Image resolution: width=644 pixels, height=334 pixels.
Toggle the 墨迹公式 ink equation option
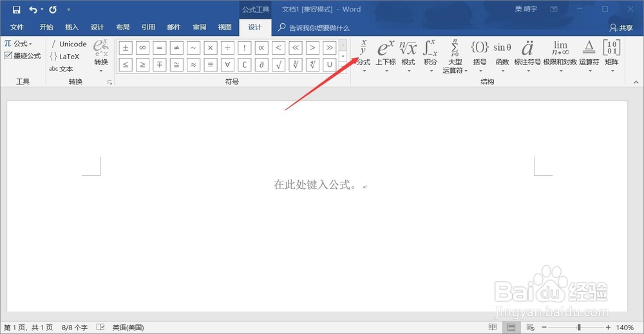point(23,56)
